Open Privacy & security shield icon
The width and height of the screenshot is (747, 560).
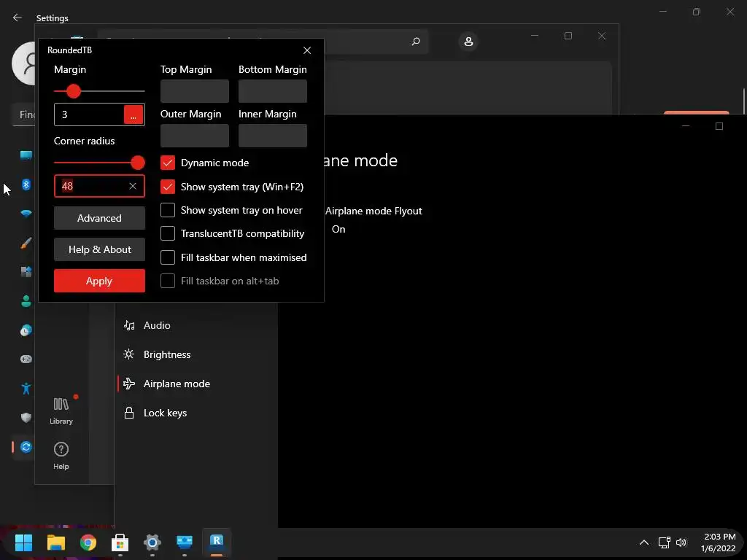(26, 418)
